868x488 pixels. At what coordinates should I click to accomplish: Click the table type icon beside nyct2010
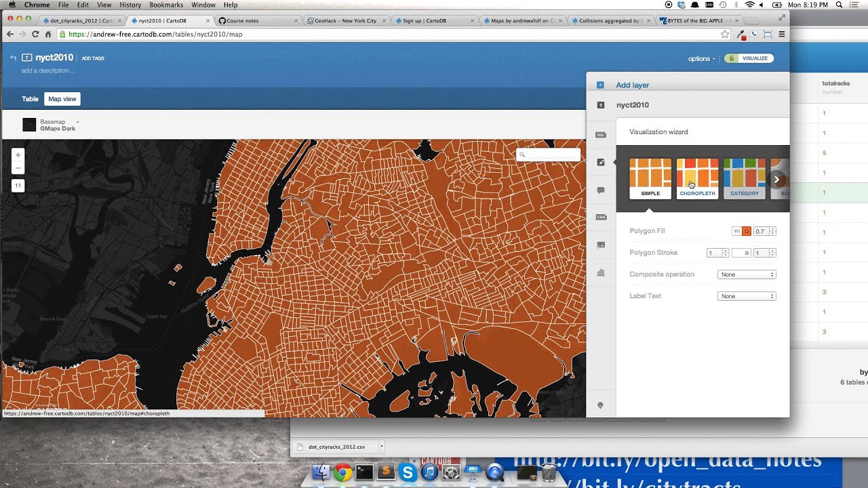pos(26,58)
